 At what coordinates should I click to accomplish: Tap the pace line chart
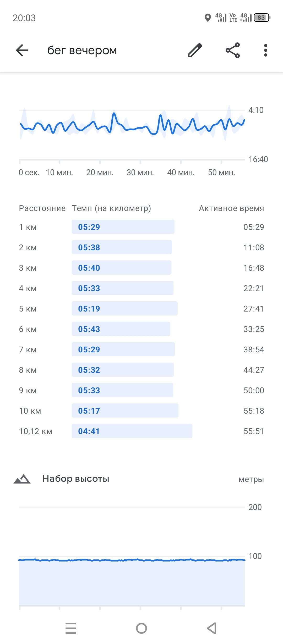pyautogui.click(x=132, y=123)
